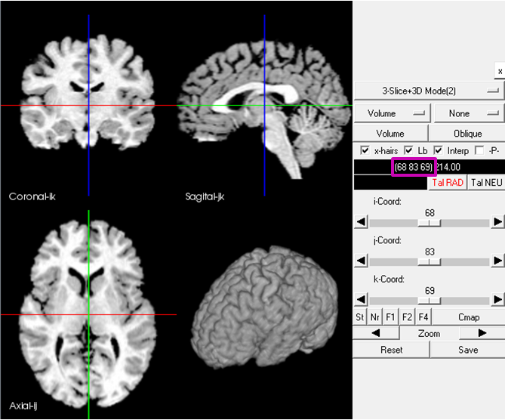Screen dimensions: 505x420
Task: Zoom out with left arrow
Action: tap(375, 333)
